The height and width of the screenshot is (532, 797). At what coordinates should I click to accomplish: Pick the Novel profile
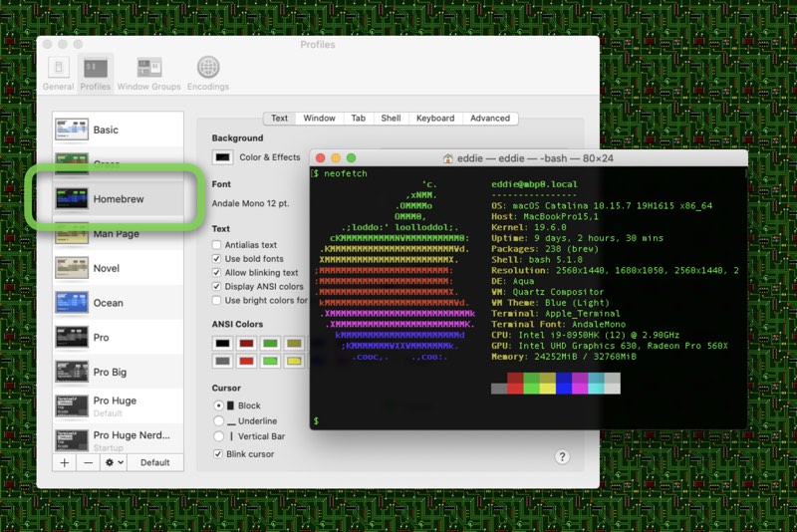pos(118,268)
